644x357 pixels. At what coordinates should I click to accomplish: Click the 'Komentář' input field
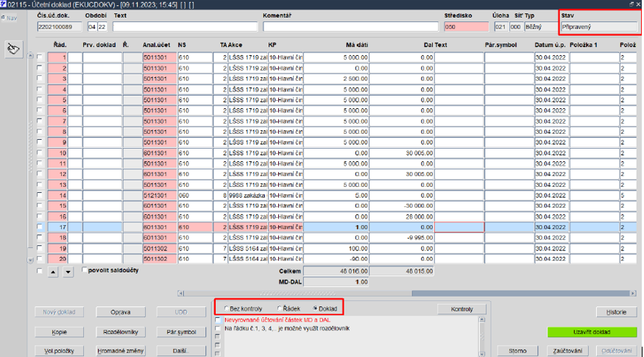[x=351, y=26]
